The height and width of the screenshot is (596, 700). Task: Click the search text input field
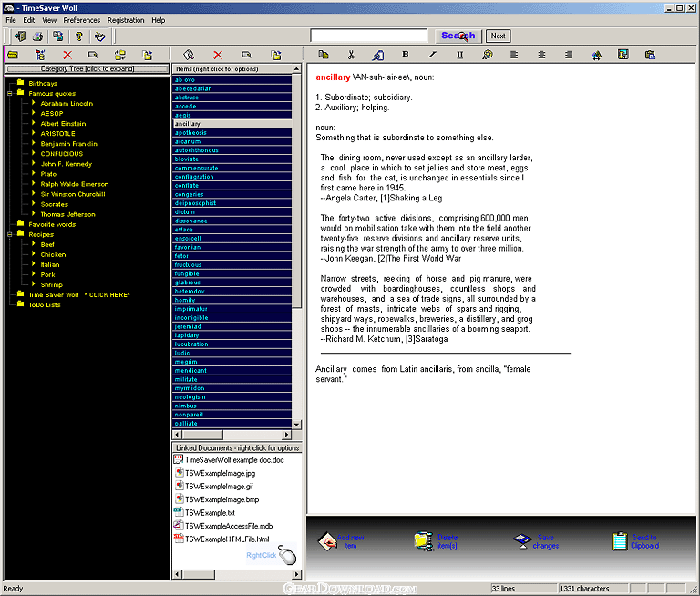(x=369, y=36)
